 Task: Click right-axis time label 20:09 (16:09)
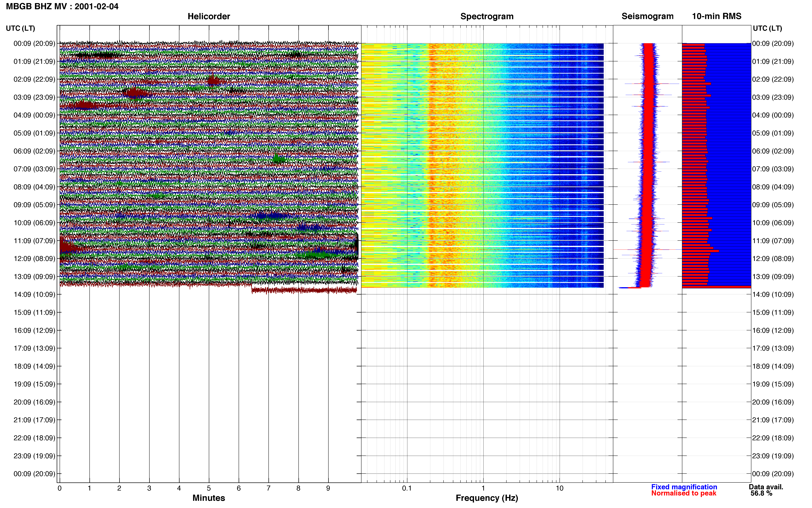(773, 402)
